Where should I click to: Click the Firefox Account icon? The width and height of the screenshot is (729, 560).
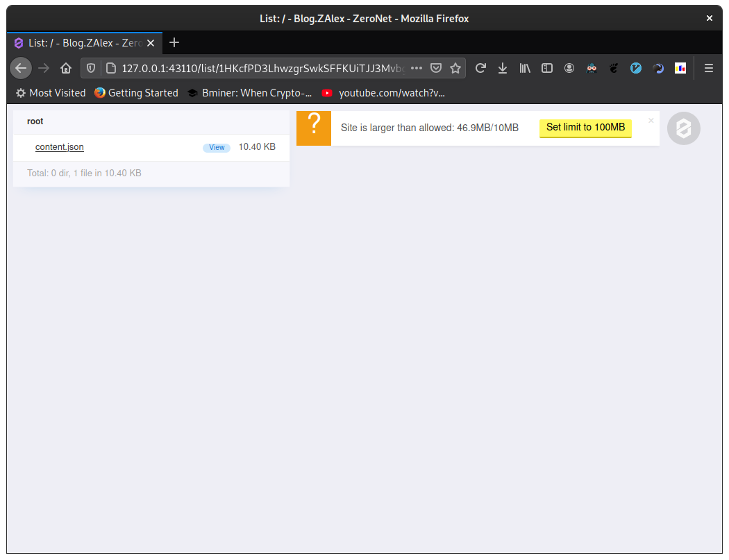click(x=569, y=68)
